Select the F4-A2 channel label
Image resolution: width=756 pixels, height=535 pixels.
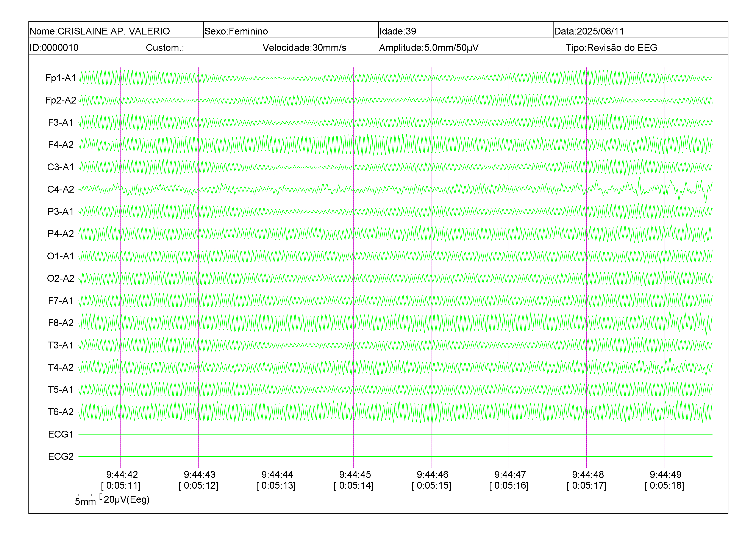[x=61, y=145]
